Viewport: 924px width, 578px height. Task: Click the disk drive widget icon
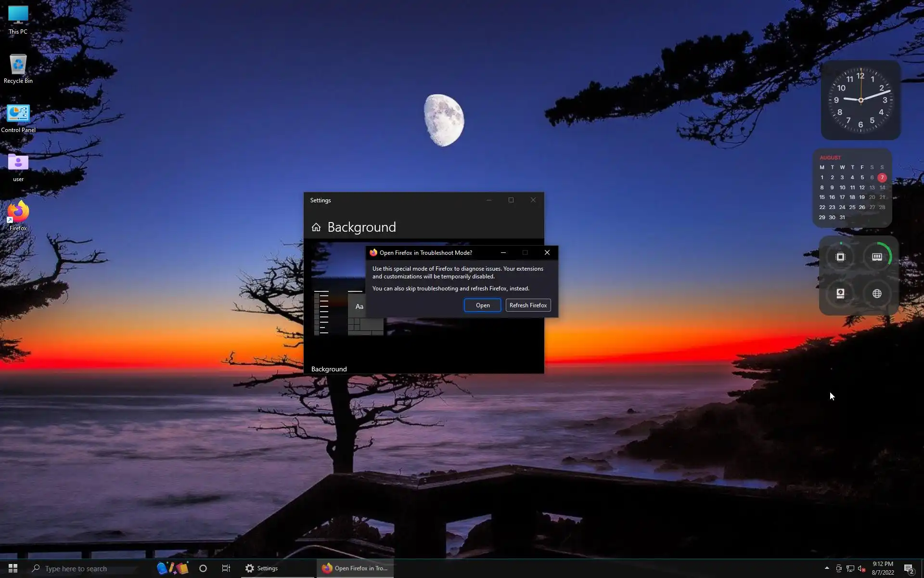click(840, 294)
